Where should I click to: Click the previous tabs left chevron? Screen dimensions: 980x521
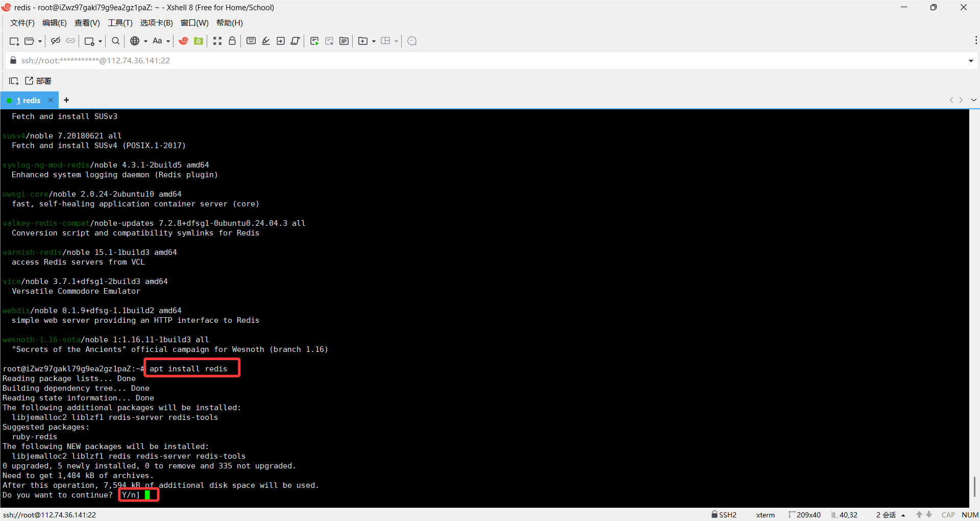(x=951, y=100)
